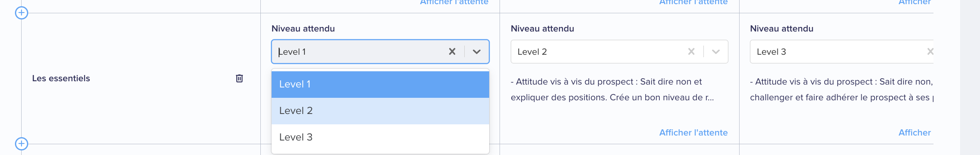Delete the Les essentiels row via the trash icon

click(x=240, y=78)
